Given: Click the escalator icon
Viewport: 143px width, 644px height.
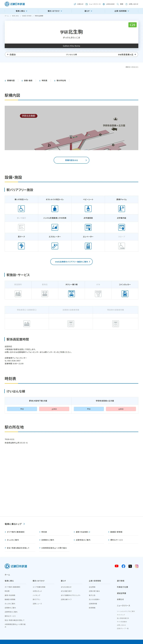Looking at the screenshot, I should pyautogui.click(x=55, y=246).
